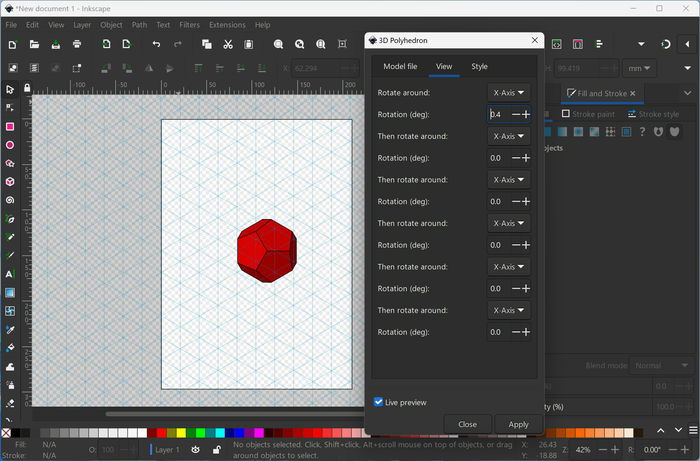Select the Rectangle tool in toolbox

(10, 127)
